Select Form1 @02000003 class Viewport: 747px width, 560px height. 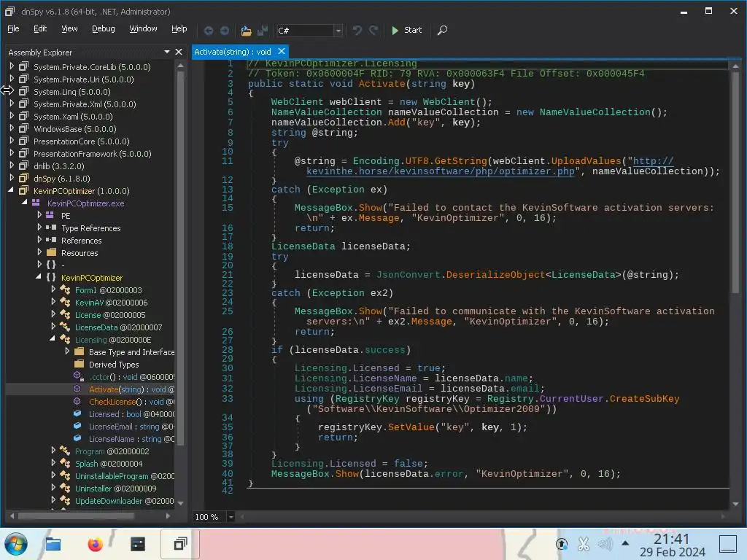108,290
